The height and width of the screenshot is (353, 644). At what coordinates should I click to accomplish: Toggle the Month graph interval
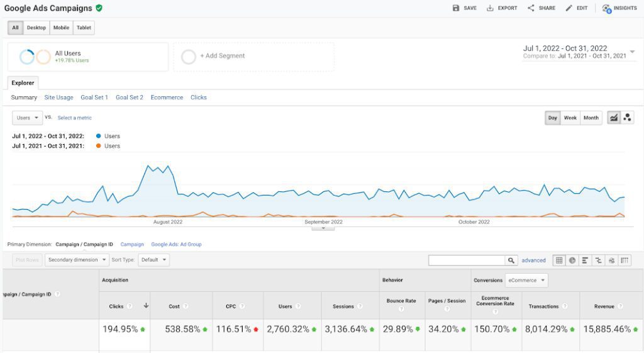click(x=591, y=118)
